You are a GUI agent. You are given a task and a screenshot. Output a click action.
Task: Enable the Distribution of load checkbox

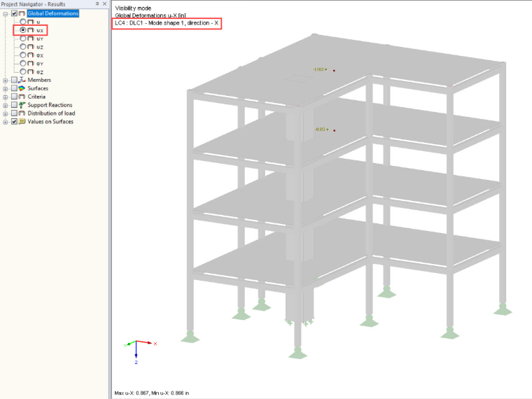coord(14,113)
